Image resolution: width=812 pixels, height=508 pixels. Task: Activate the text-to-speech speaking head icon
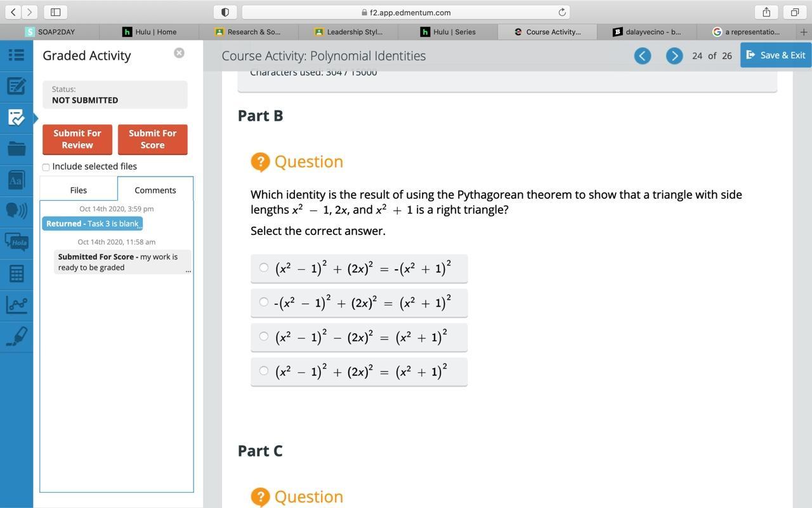16,210
